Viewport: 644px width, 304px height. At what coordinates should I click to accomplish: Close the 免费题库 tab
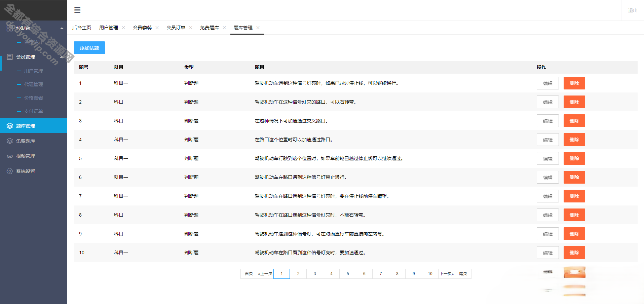point(224,28)
